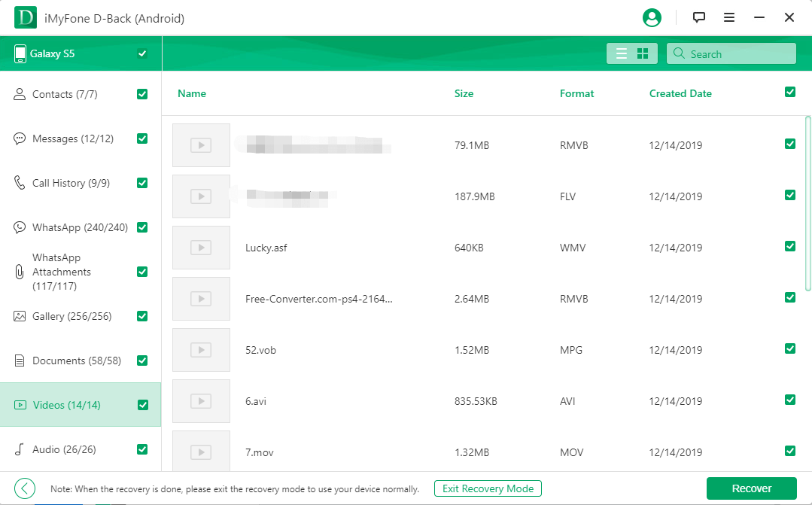Click the Call History phone icon

[19, 183]
